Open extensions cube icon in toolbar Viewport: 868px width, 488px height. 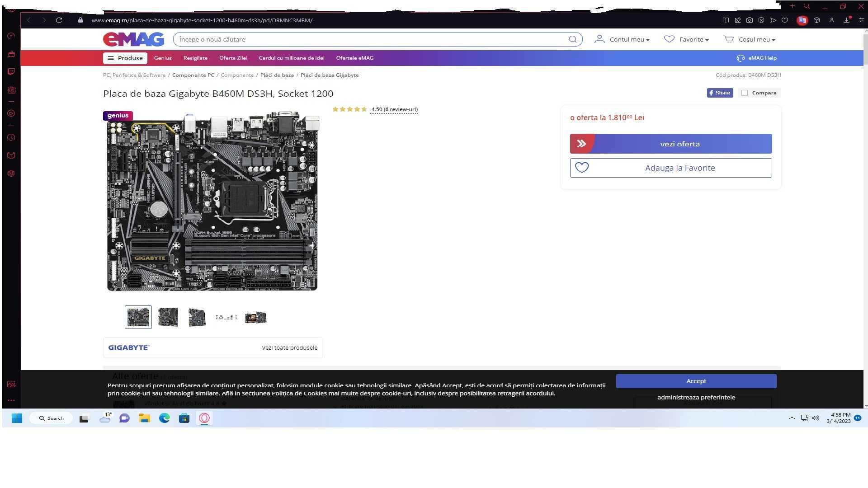point(816,20)
